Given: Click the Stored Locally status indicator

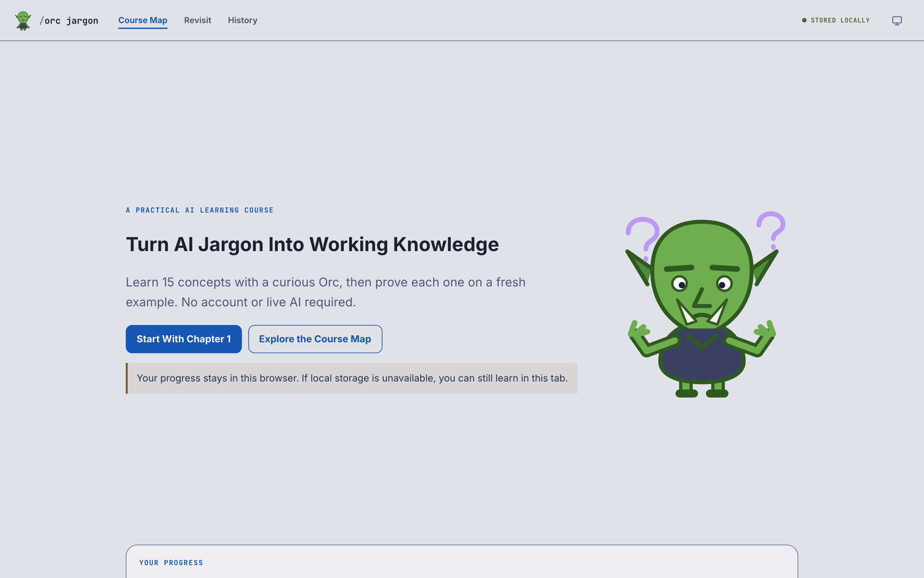Looking at the screenshot, I should [x=836, y=20].
